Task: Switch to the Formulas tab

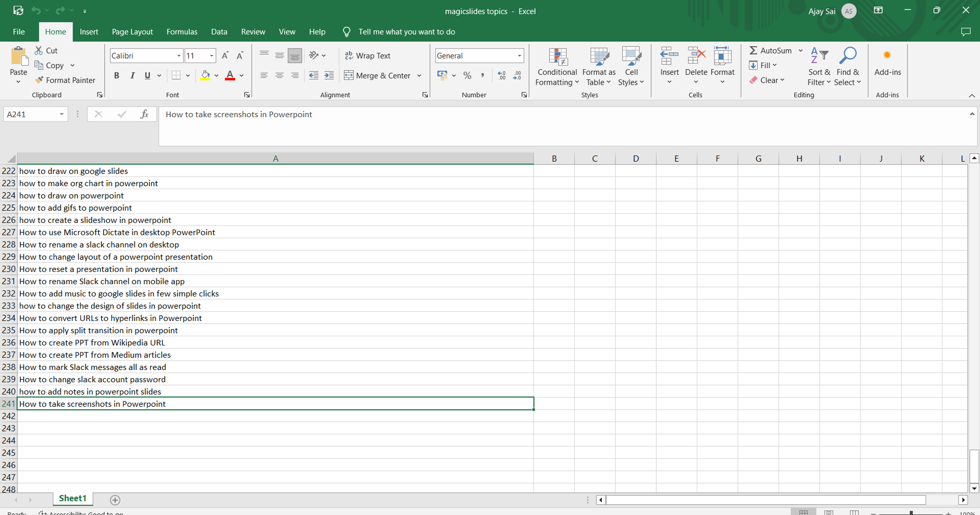Action: [182, 32]
